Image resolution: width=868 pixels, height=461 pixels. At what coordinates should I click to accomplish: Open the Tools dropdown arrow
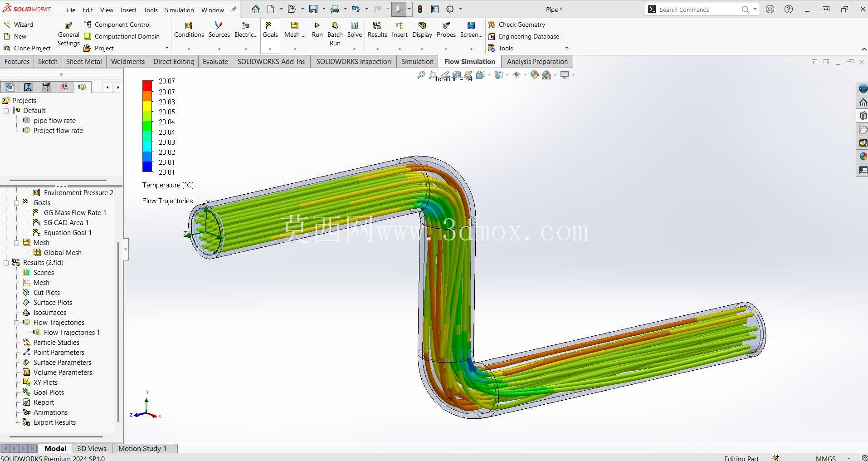pyautogui.click(x=566, y=48)
